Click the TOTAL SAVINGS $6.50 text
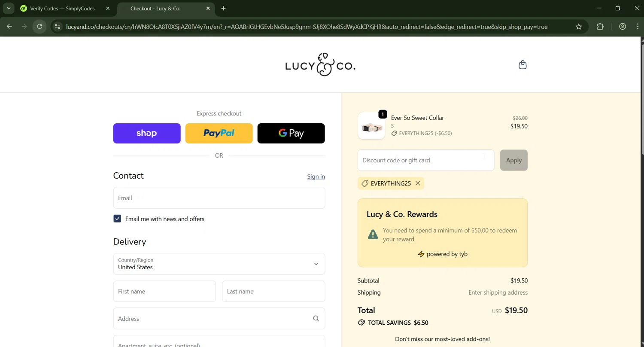 click(x=398, y=323)
